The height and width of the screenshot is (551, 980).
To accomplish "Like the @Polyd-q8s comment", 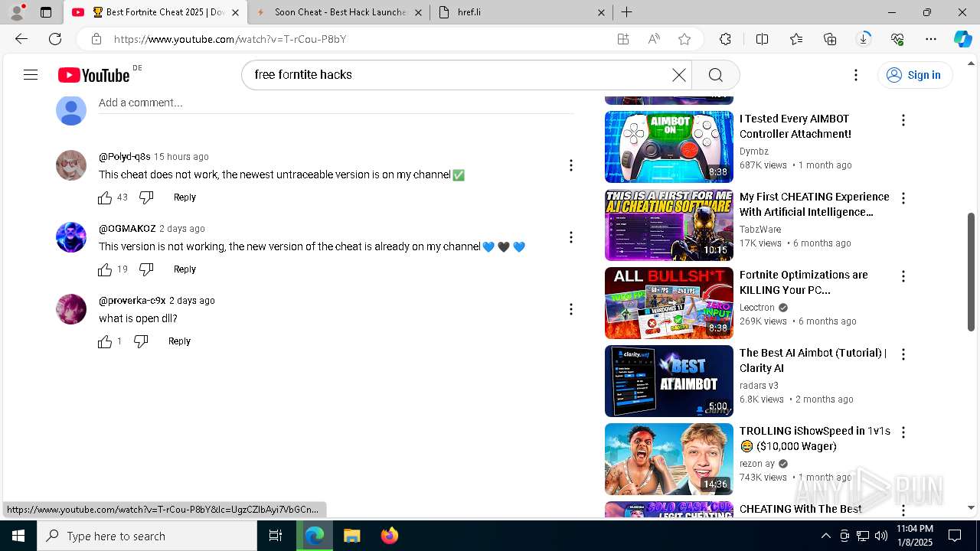I will [105, 197].
